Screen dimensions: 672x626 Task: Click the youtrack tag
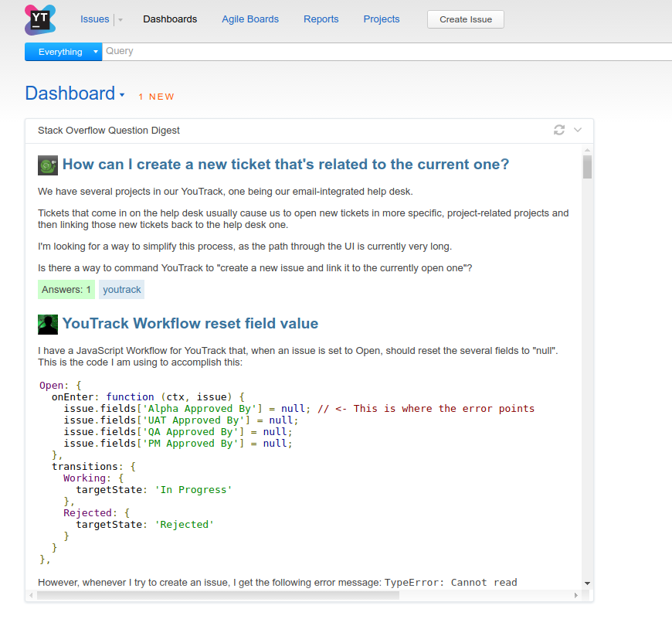pyautogui.click(x=122, y=289)
